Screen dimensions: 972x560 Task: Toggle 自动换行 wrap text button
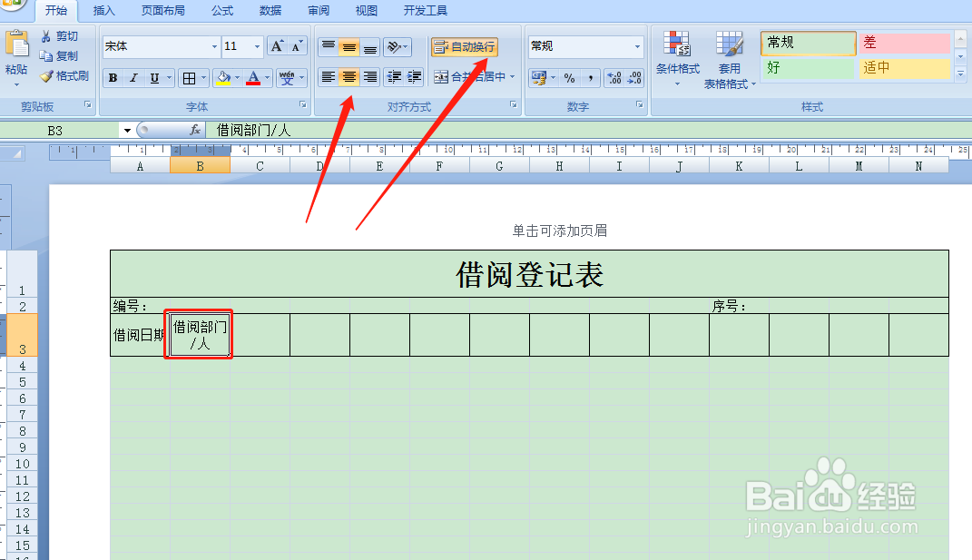tap(465, 47)
